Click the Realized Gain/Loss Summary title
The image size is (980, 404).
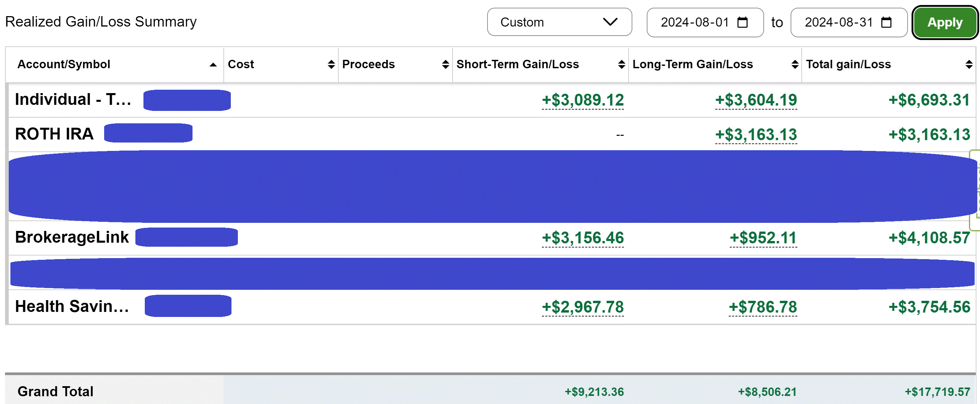pyautogui.click(x=101, y=22)
